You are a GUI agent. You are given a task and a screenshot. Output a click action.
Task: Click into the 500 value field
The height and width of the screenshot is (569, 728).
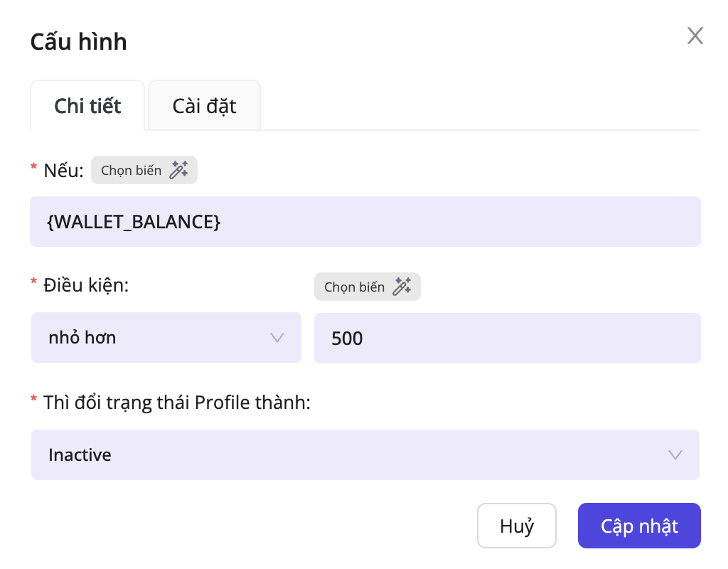(507, 338)
